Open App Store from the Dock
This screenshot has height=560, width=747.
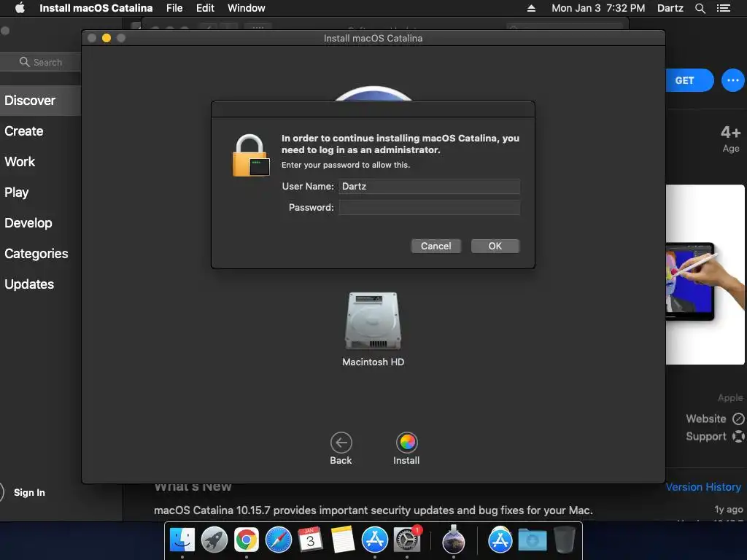[374, 540]
